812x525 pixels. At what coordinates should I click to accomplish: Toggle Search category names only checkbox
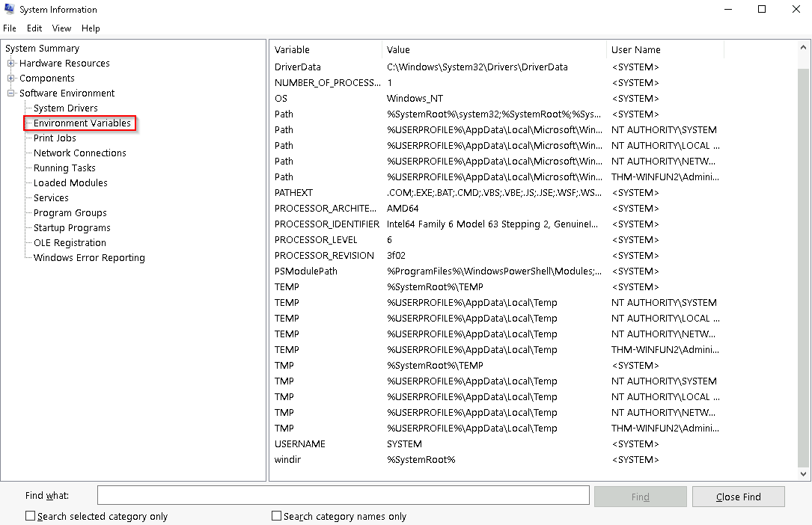click(x=277, y=516)
